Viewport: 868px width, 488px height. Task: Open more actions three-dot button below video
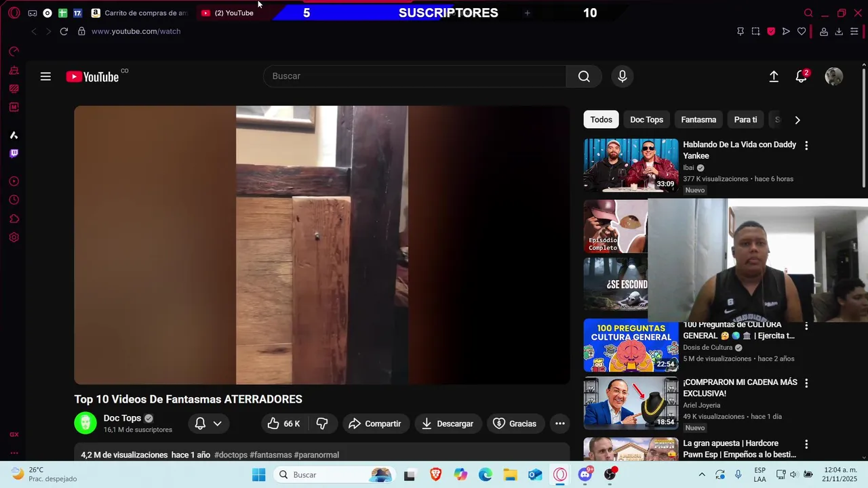pyautogui.click(x=560, y=424)
